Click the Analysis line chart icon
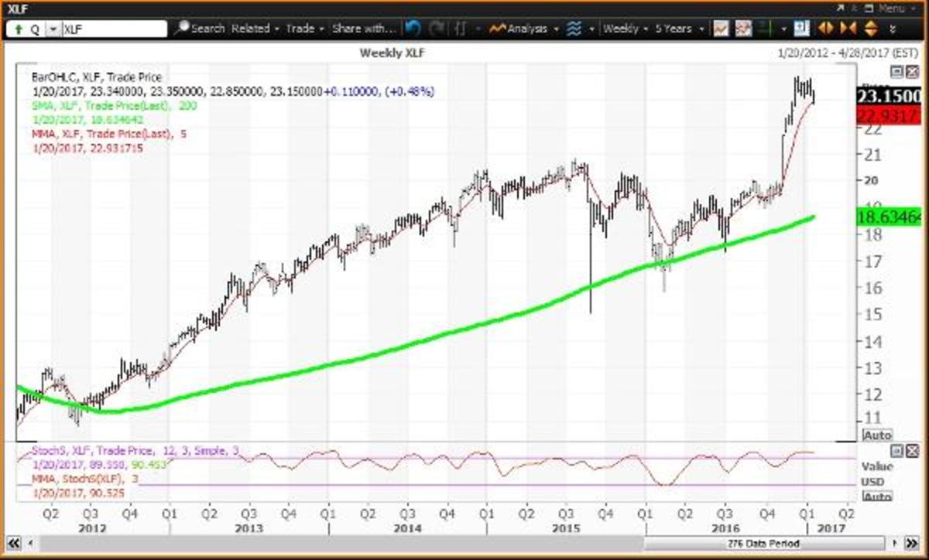Screen dimensions: 929x560 (x=496, y=29)
